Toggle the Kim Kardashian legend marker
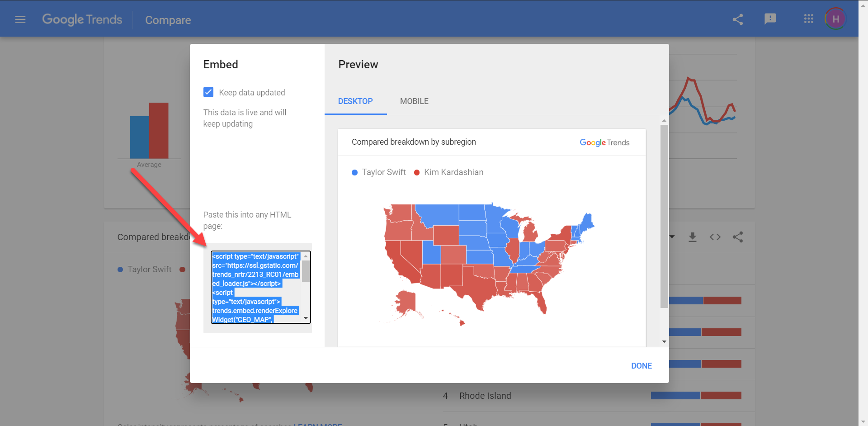868x426 pixels. click(x=417, y=172)
